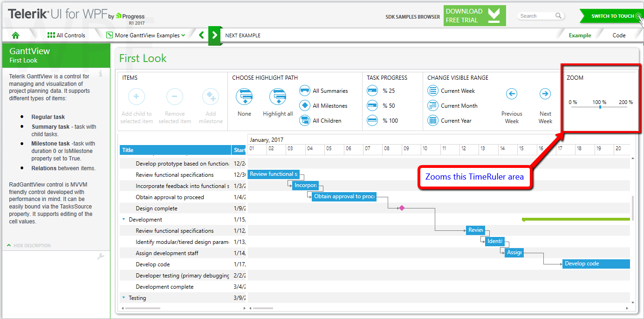This screenshot has height=319, width=644.
Task: Click the Start column header
Action: (x=240, y=150)
